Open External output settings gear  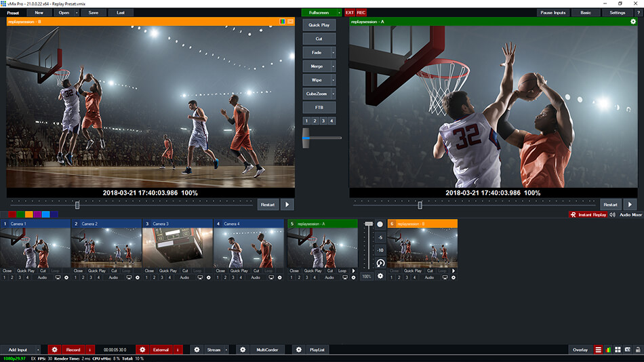(x=142, y=350)
